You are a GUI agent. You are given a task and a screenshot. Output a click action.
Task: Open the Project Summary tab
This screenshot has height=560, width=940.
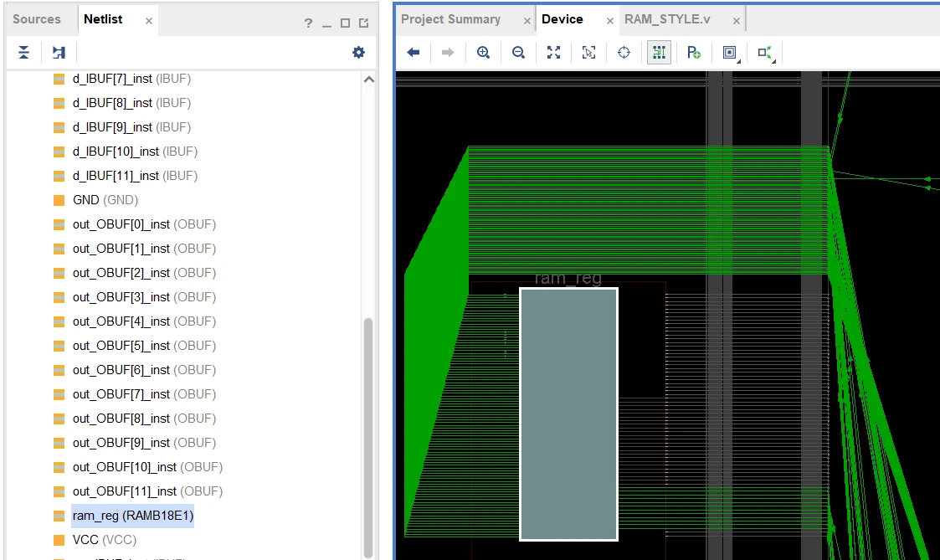point(451,19)
